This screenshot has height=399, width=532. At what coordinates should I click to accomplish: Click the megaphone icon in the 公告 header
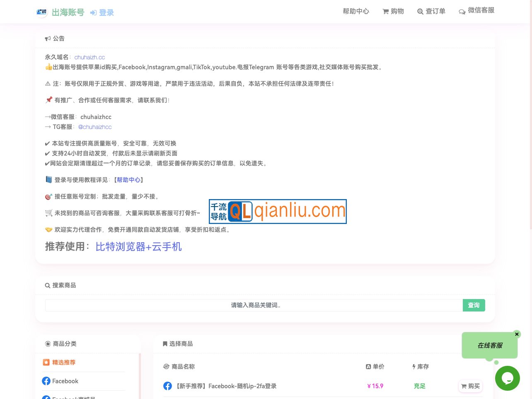(x=48, y=38)
